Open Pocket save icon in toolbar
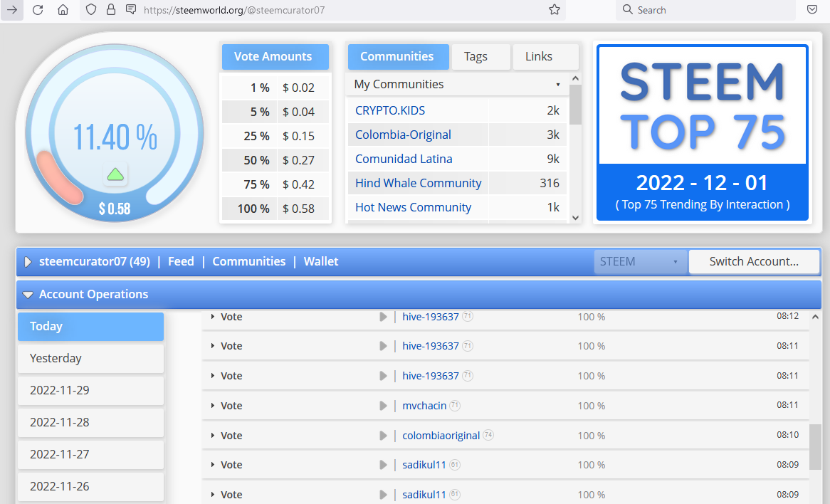The height and width of the screenshot is (504, 830). (812, 9)
